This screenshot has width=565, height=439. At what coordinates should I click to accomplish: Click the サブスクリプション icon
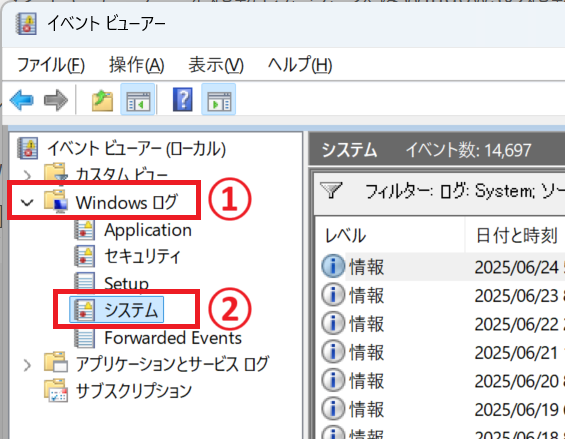tap(56, 390)
